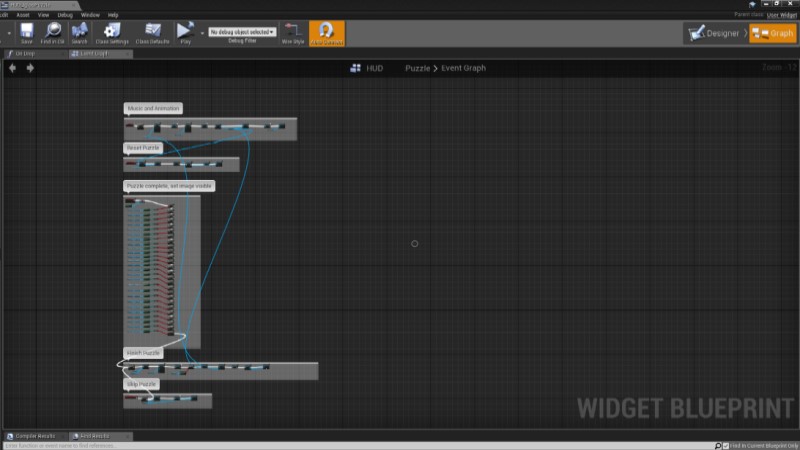Image resolution: width=800 pixels, height=450 pixels.
Task: Open Find in CB tool
Action: pos(53,33)
